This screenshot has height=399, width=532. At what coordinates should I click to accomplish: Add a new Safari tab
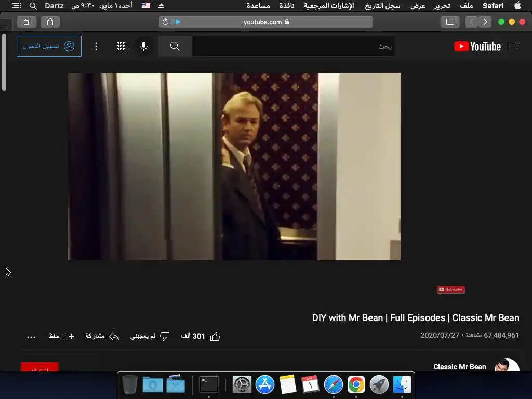click(6, 25)
